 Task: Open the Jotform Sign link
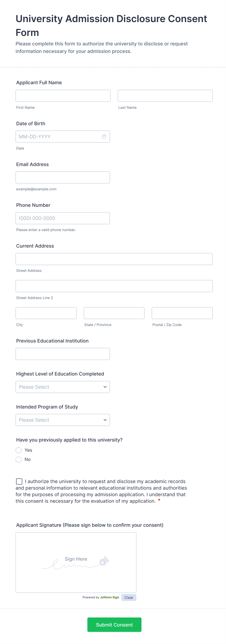(109, 597)
